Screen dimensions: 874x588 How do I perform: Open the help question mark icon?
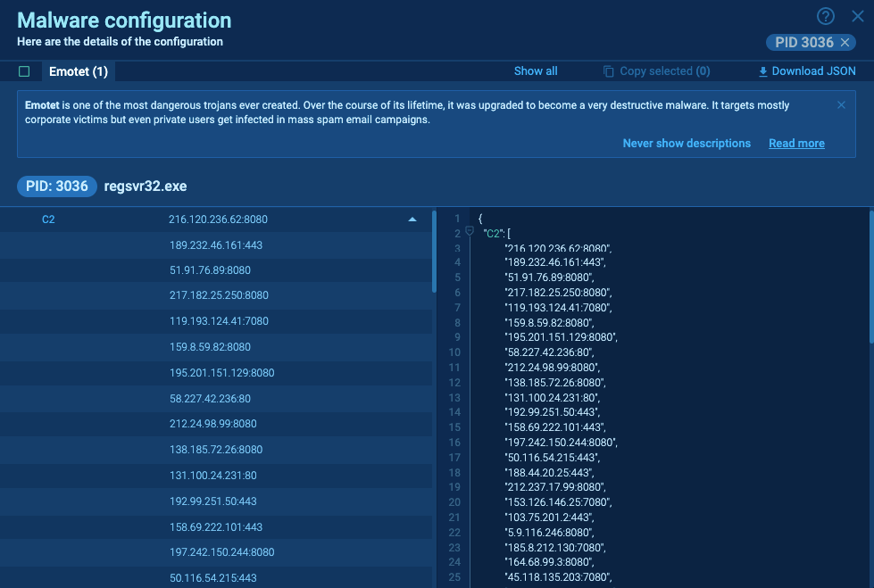click(x=826, y=16)
